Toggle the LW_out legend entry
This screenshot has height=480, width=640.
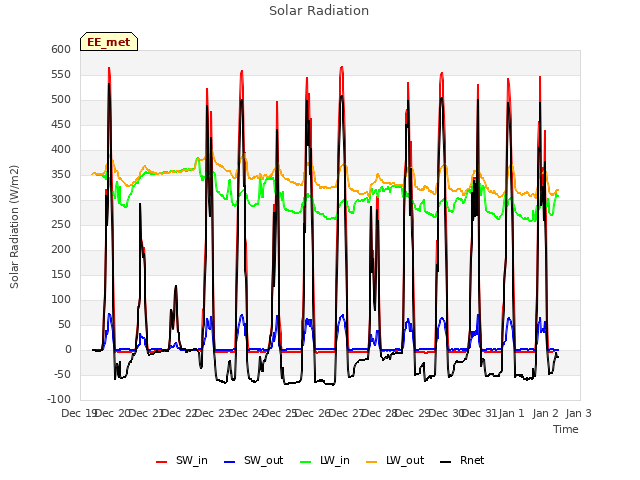(x=395, y=460)
